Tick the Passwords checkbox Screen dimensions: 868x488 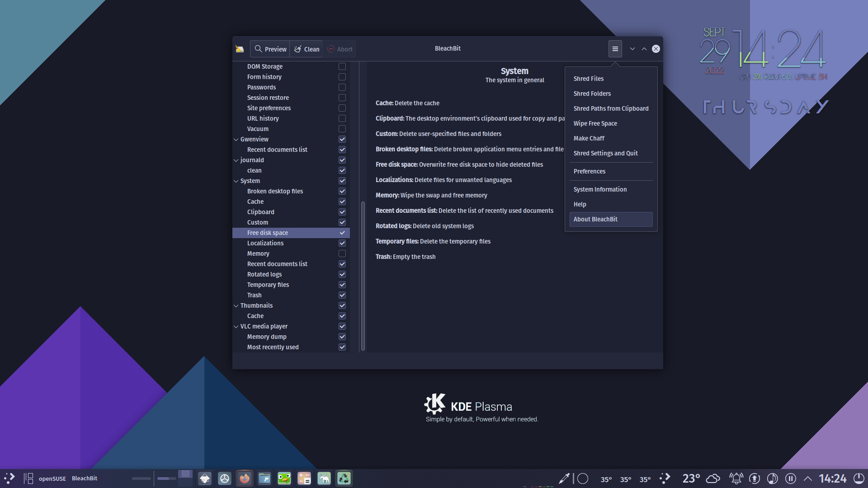click(342, 87)
